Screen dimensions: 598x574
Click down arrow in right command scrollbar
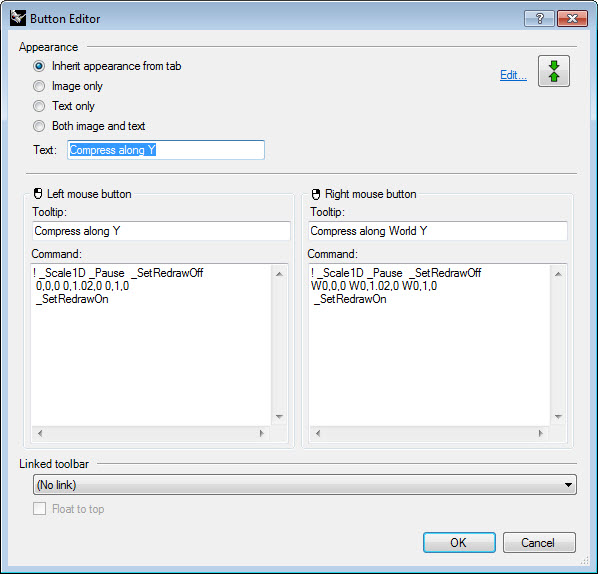coord(558,416)
